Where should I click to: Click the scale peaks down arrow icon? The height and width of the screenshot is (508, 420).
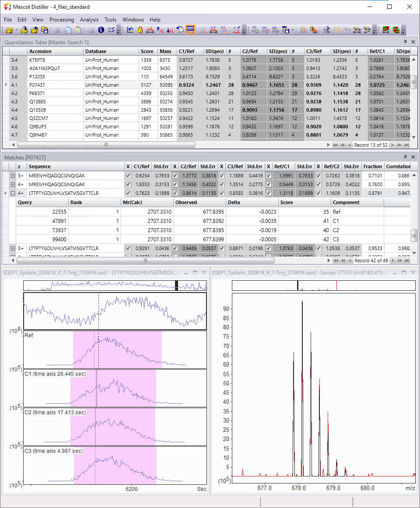(x=170, y=30)
